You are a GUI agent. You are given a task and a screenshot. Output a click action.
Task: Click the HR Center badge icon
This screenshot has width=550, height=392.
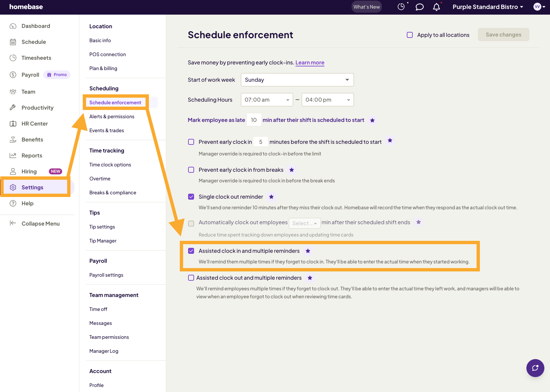13,124
